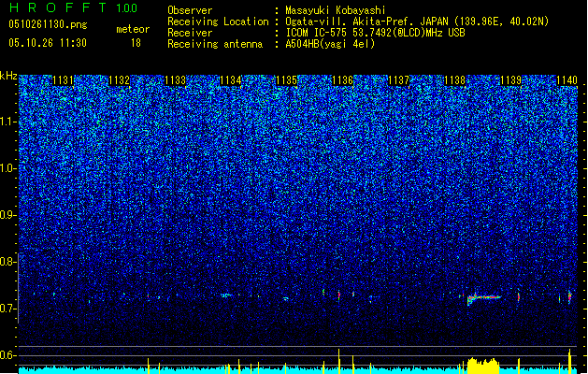Click the 1.0 frequency axis label
This screenshot has height=374, width=588.
(8, 168)
